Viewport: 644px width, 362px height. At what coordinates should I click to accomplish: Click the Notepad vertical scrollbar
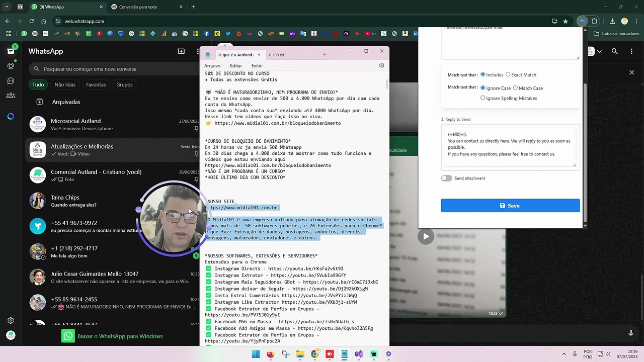click(387, 83)
